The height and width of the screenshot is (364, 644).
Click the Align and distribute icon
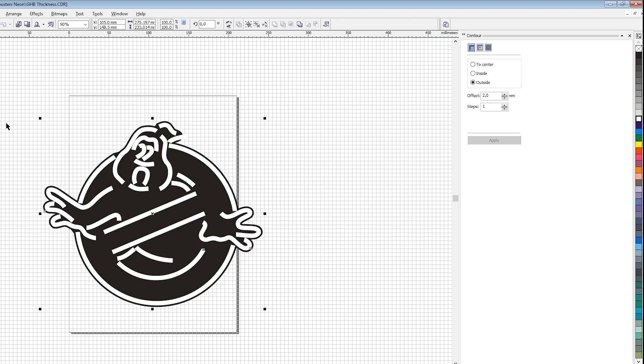(326, 24)
